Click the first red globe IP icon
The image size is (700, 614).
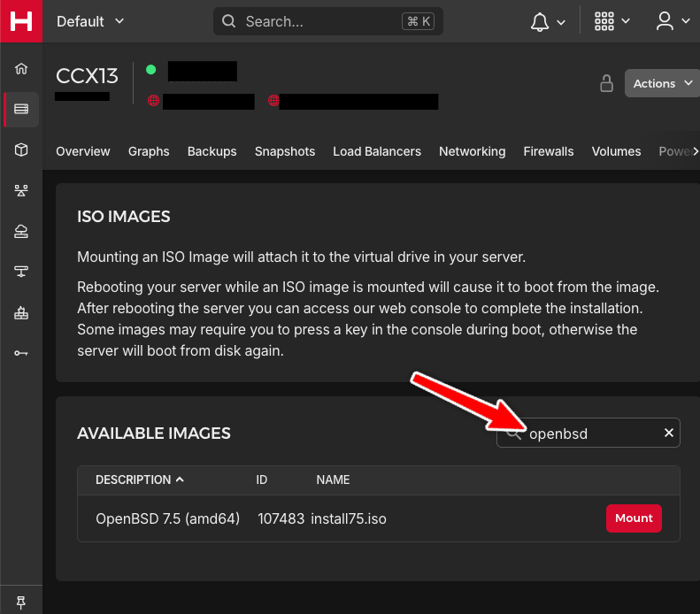(x=154, y=100)
